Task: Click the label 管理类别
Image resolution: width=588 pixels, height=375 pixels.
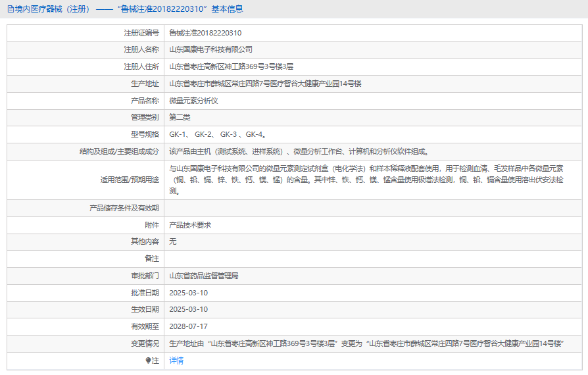Action: click(145, 117)
